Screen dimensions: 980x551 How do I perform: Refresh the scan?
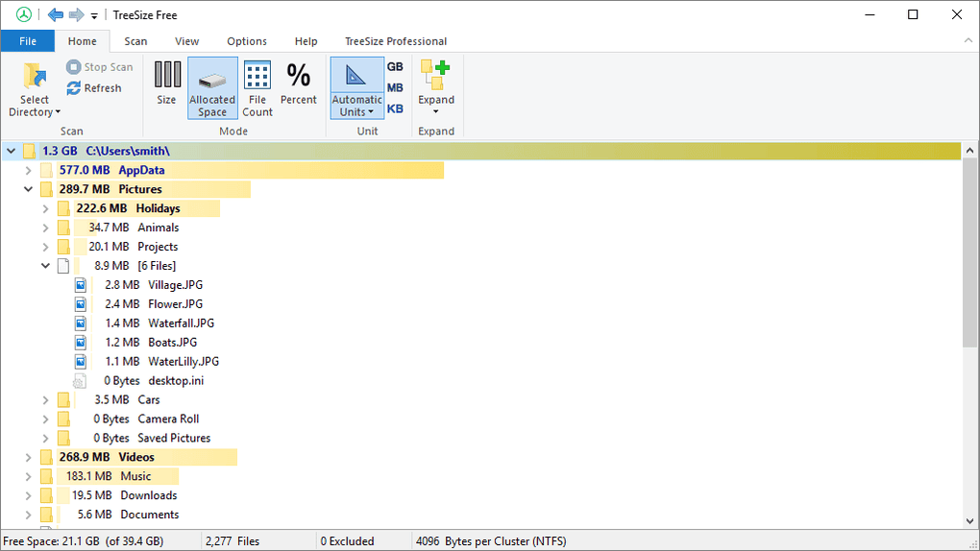coord(94,88)
